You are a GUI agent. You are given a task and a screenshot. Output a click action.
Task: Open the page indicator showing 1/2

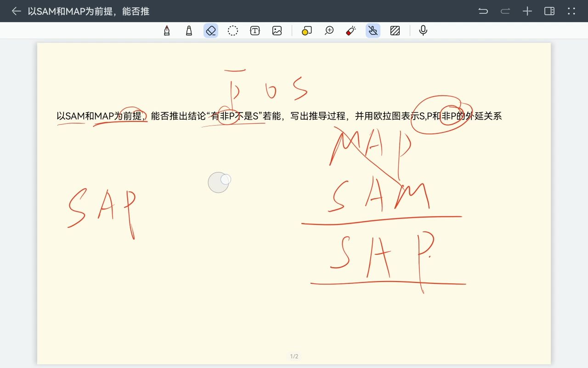(x=294, y=356)
